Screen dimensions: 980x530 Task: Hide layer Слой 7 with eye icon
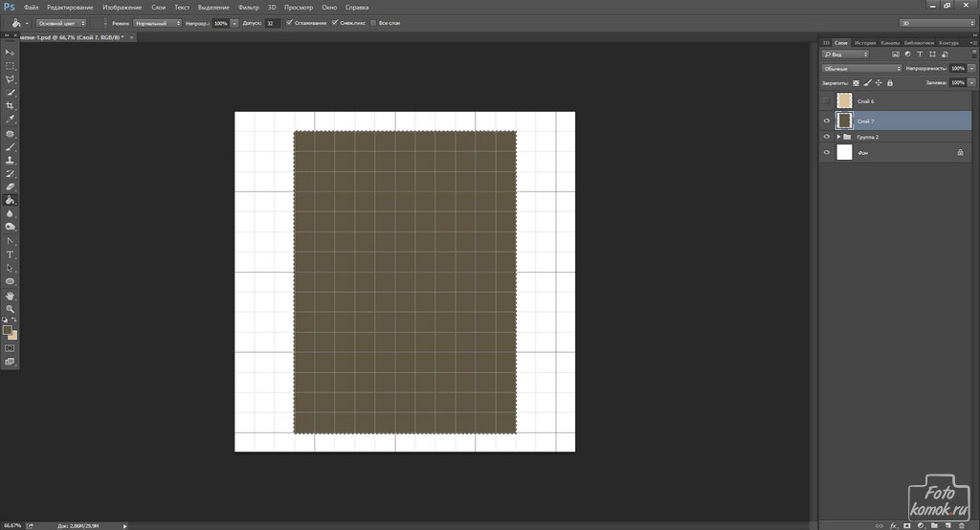pyautogui.click(x=827, y=121)
